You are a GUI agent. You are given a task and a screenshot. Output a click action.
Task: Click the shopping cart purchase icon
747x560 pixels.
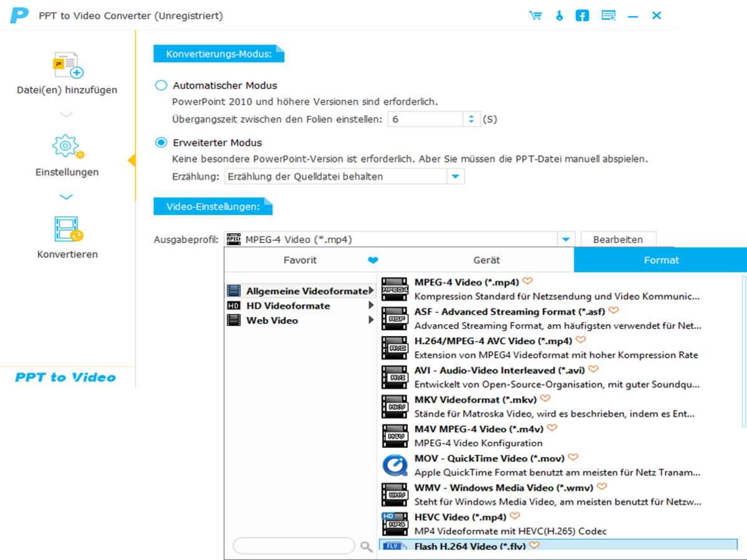coord(535,16)
